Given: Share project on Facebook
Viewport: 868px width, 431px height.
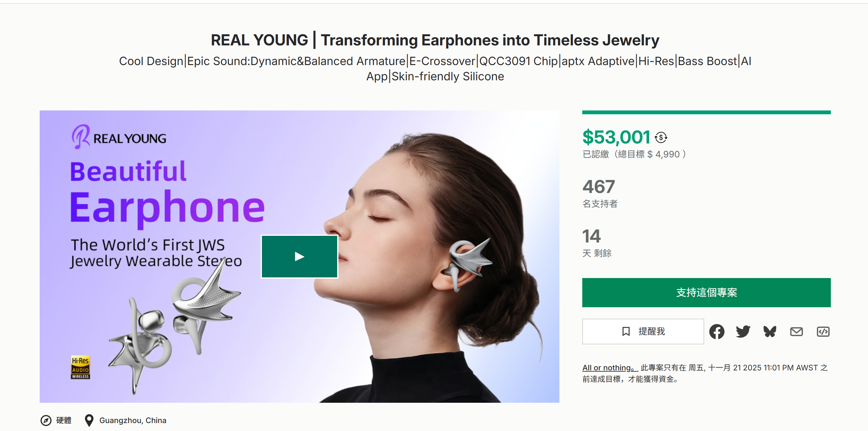Looking at the screenshot, I should pyautogui.click(x=717, y=332).
